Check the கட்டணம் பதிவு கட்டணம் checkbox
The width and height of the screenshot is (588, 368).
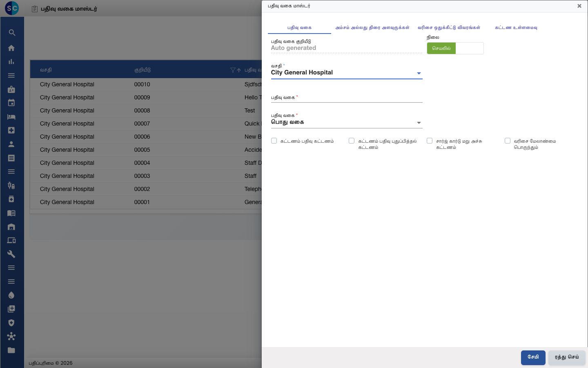point(274,141)
